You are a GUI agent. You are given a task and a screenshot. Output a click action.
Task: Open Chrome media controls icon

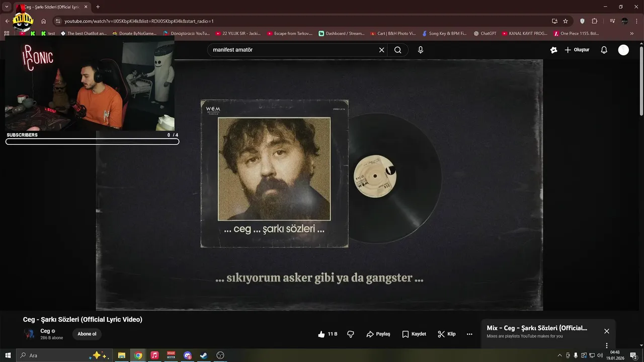click(x=612, y=21)
